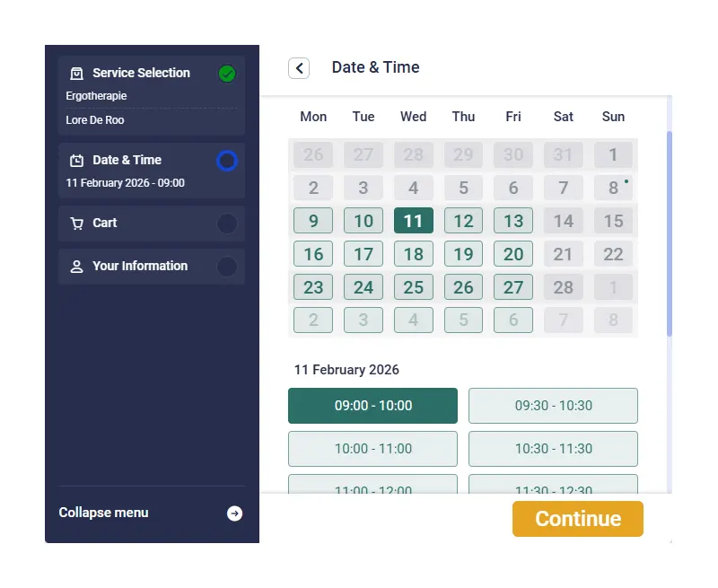Click the shopping cart icon
Image resolution: width=718 pixels, height=588 pixels.
[x=77, y=224]
